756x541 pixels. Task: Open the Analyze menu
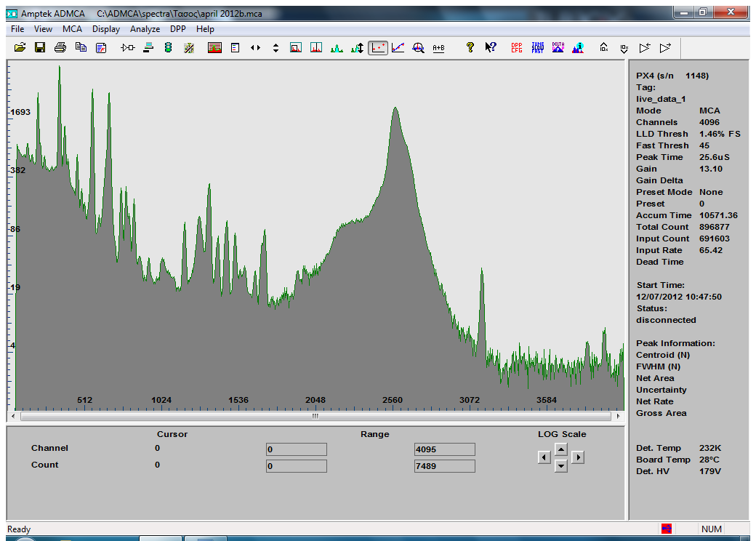tap(145, 29)
